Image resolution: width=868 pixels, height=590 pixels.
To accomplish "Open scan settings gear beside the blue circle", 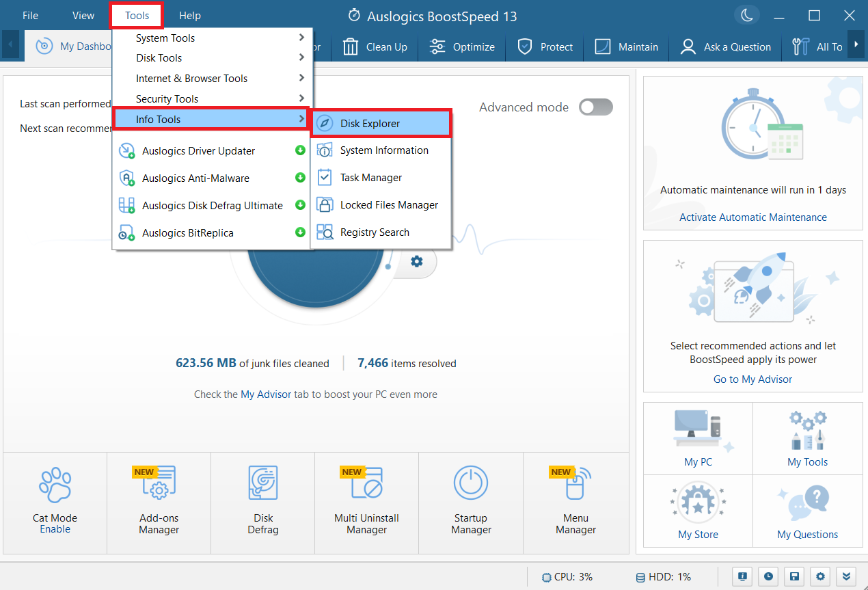I will click(417, 261).
